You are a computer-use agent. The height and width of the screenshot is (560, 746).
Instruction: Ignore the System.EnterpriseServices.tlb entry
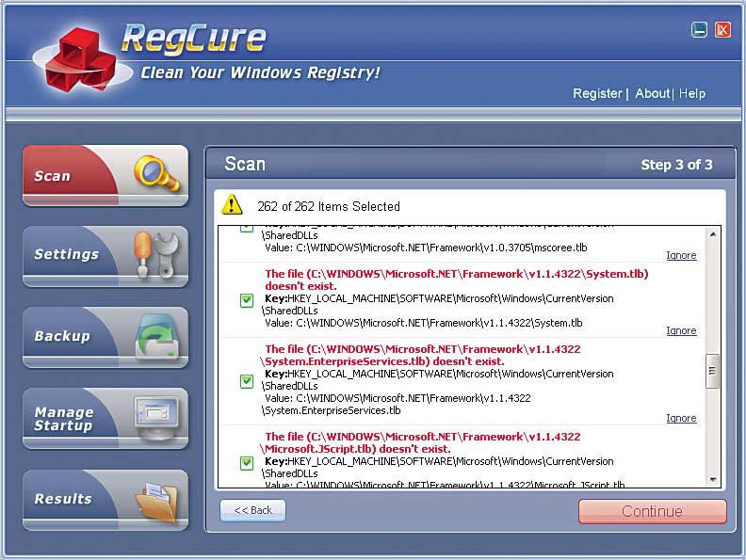point(681,418)
